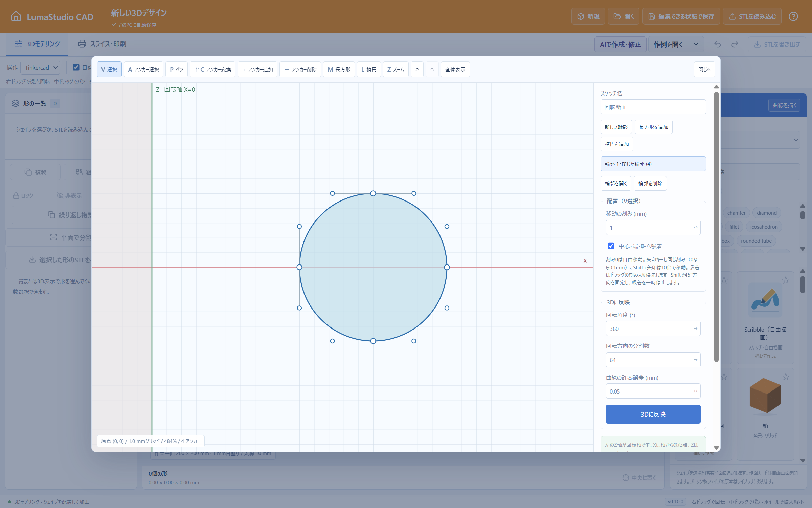
Task: Click the LumaStudio home icon
Action: click(16, 16)
